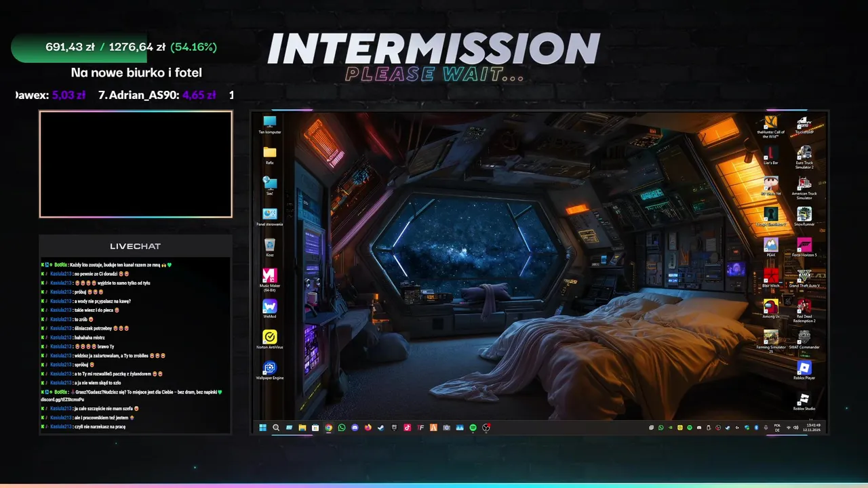
Task: Launch Roblox Player desktop shortcut
Action: click(x=804, y=371)
